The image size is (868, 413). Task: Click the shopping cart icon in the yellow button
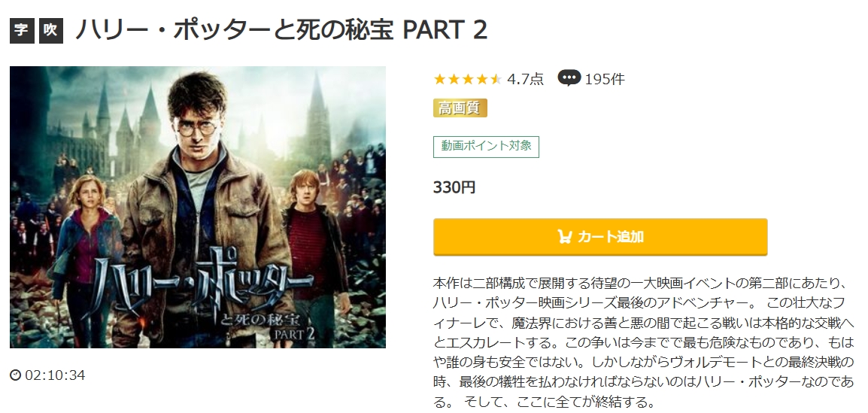click(x=564, y=237)
